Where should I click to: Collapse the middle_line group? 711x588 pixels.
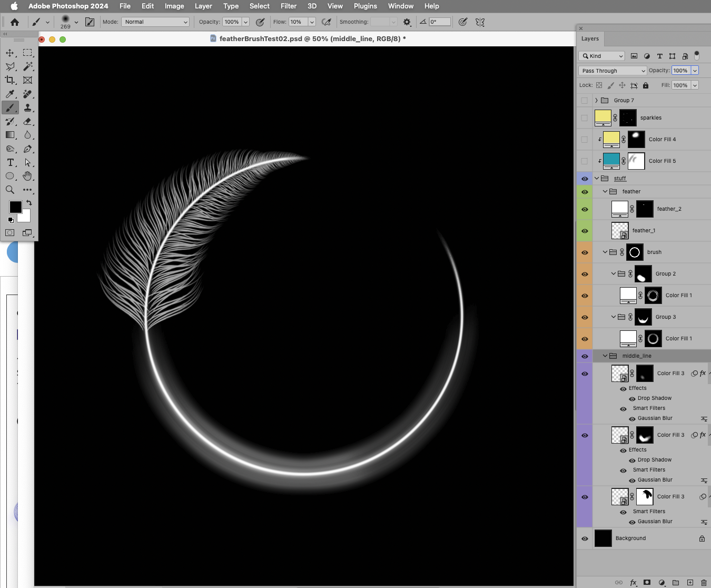tap(604, 356)
